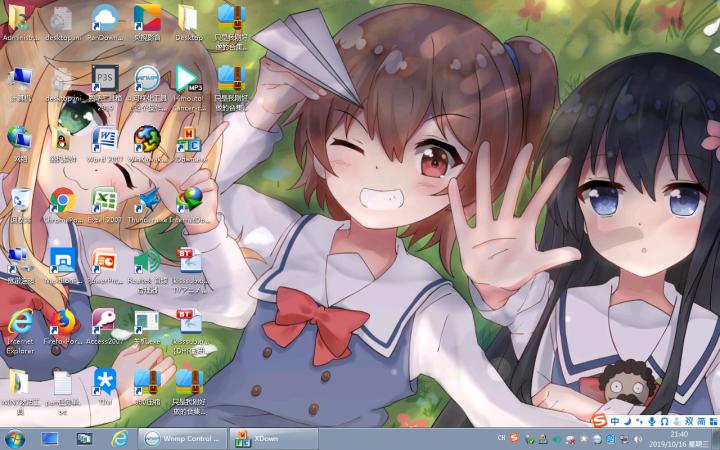The height and width of the screenshot is (450, 720).
Task: Switch to Wamp Control taskbar window
Action: 180,438
